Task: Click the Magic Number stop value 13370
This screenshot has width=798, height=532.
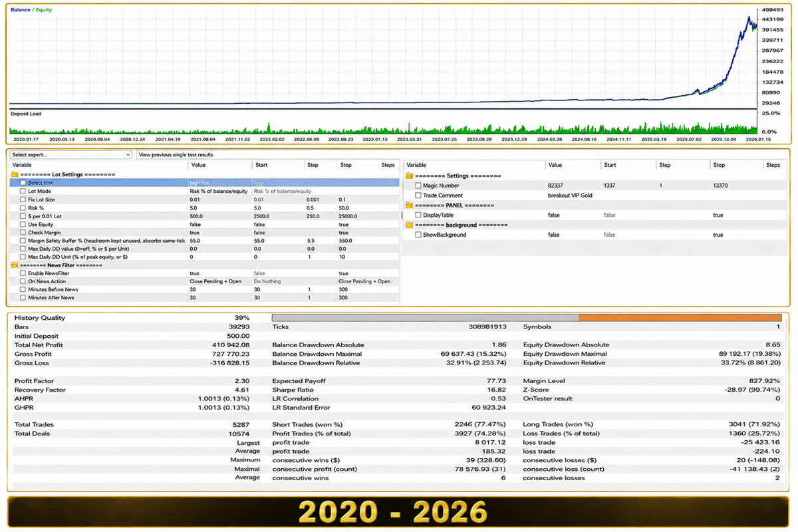Action: tap(721, 186)
